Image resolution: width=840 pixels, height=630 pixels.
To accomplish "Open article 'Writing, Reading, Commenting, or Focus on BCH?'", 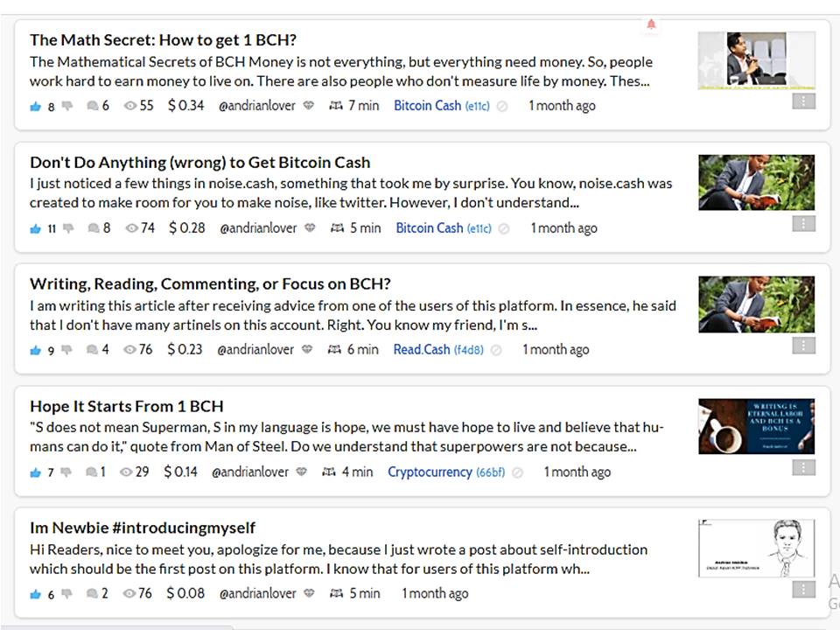I will pos(210,283).
